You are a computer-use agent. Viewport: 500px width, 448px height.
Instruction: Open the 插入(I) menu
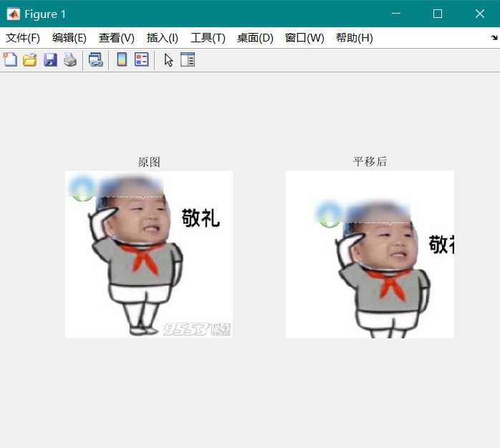pos(163,38)
